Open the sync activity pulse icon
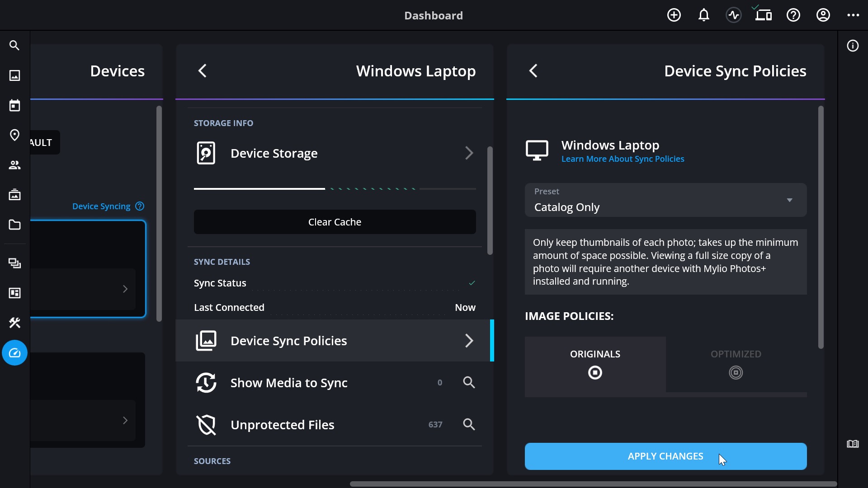868x488 pixels. click(733, 15)
